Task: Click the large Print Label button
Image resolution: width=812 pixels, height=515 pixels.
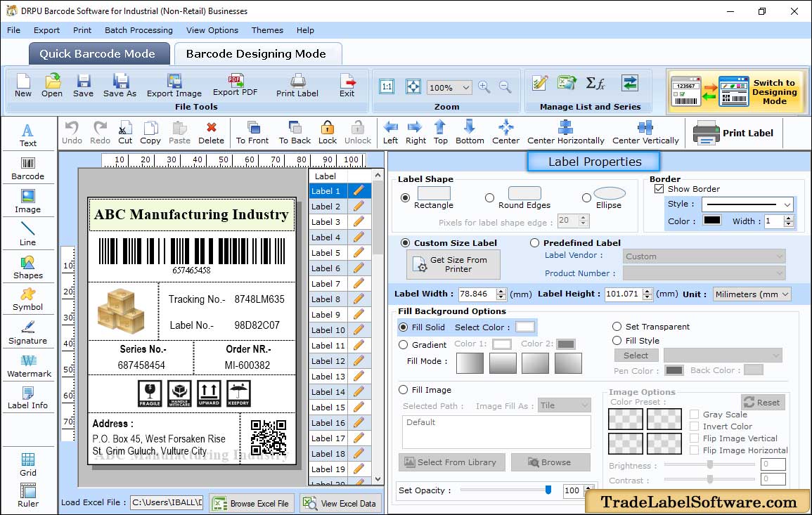Action: pyautogui.click(x=733, y=133)
